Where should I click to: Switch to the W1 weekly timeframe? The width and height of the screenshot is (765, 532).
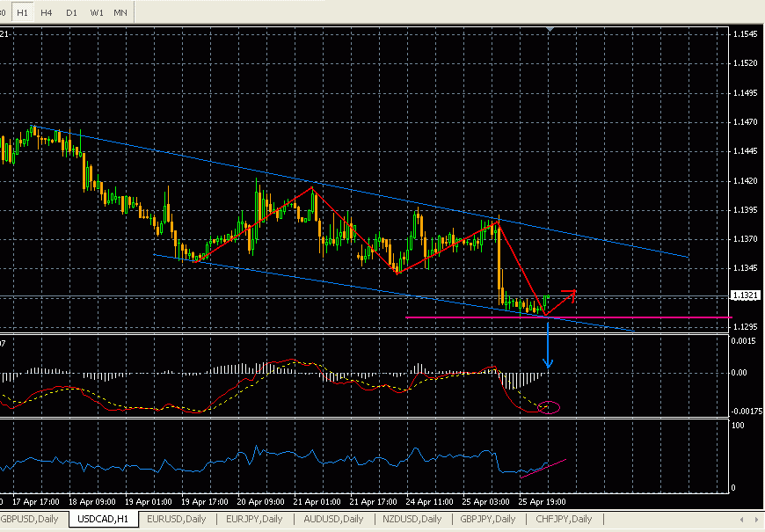click(x=97, y=12)
